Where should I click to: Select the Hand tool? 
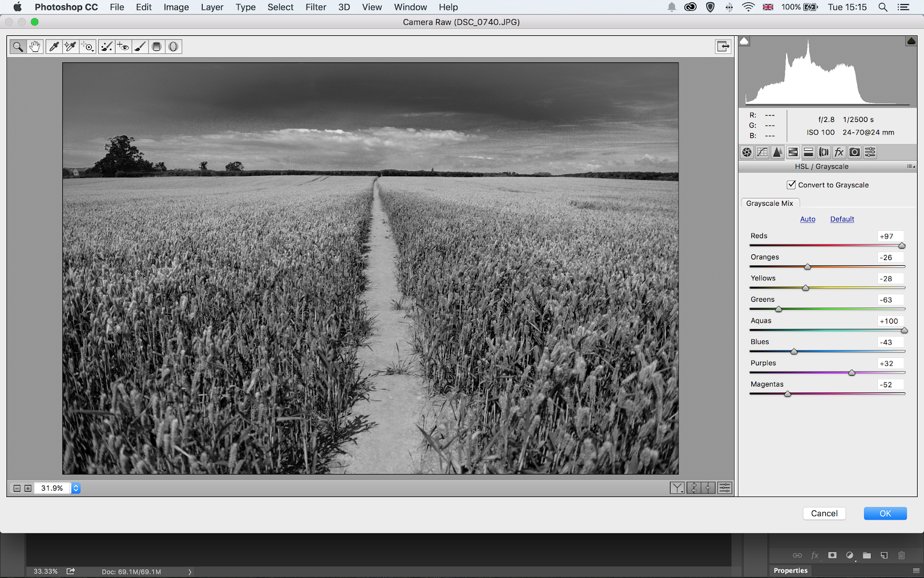pyautogui.click(x=35, y=47)
